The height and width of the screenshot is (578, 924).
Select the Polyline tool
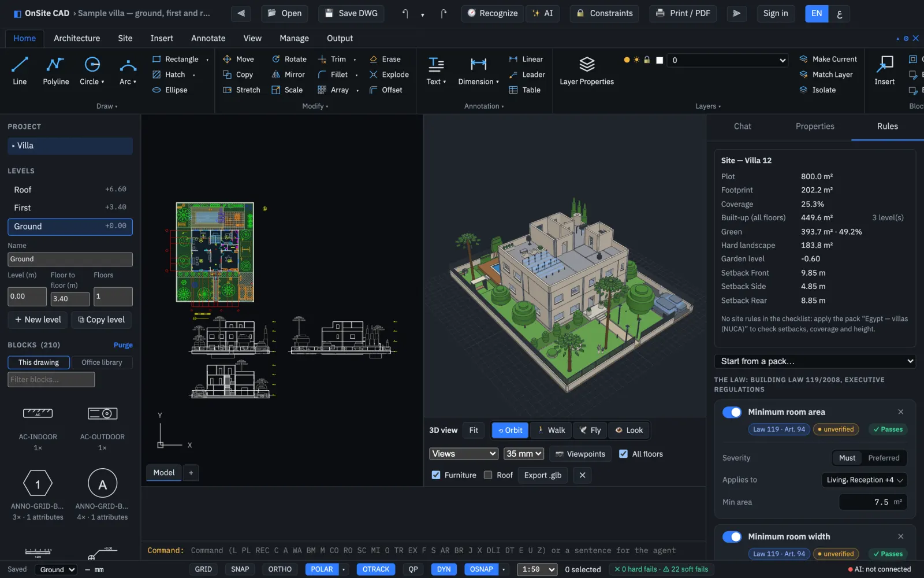click(x=55, y=71)
